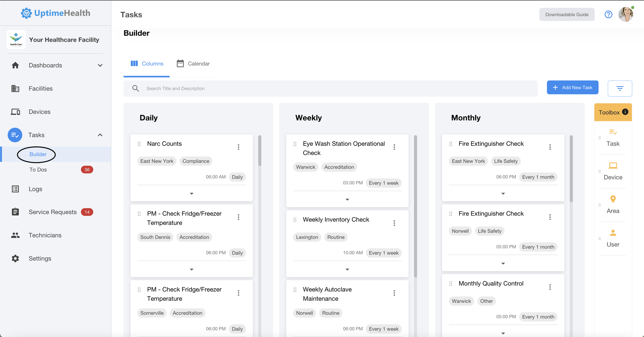Open the Narc Counts overflow menu

click(238, 147)
